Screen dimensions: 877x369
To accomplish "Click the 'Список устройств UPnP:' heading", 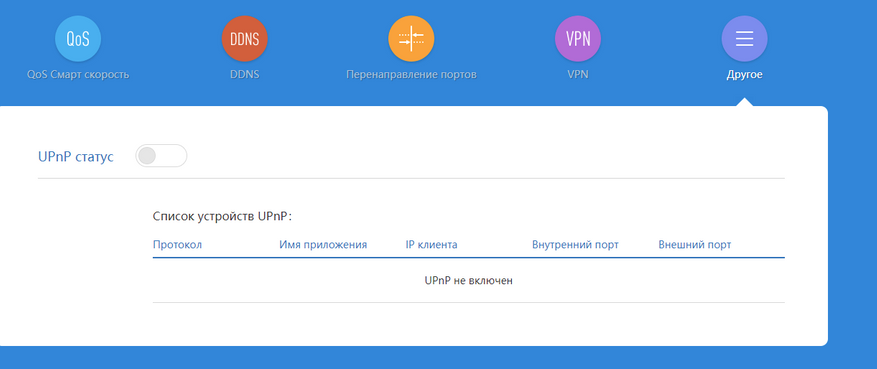I will (x=223, y=216).
